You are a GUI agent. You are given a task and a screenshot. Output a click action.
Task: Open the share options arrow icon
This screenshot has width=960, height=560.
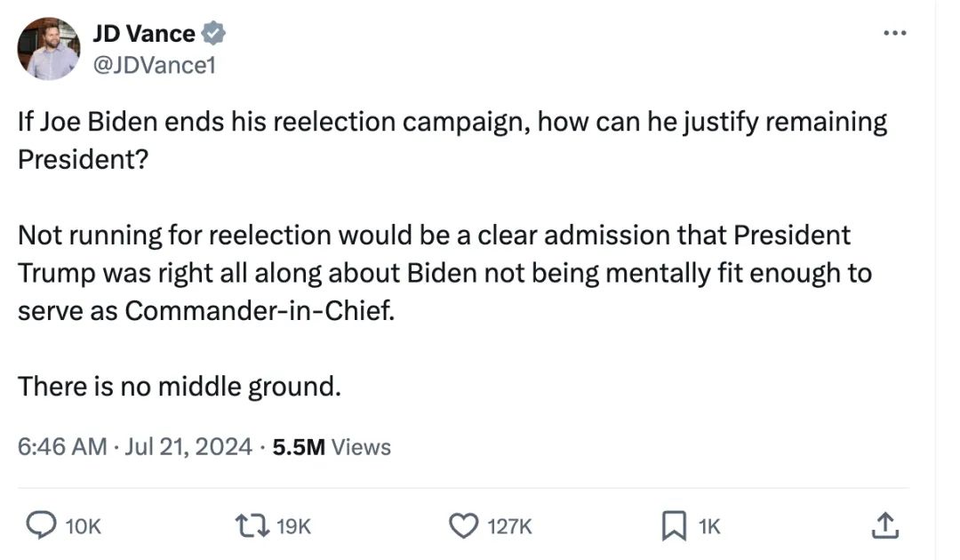pos(884,526)
